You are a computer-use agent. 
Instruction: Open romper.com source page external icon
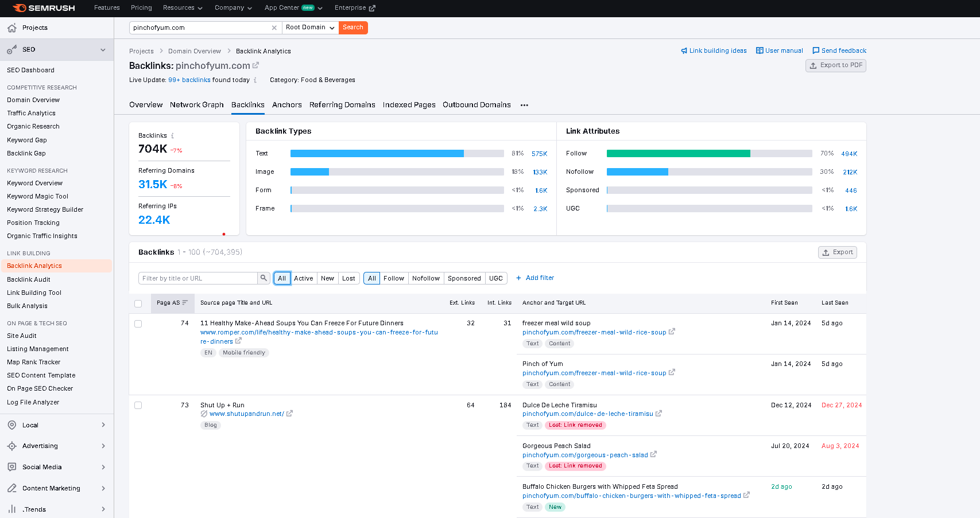pyautogui.click(x=238, y=341)
